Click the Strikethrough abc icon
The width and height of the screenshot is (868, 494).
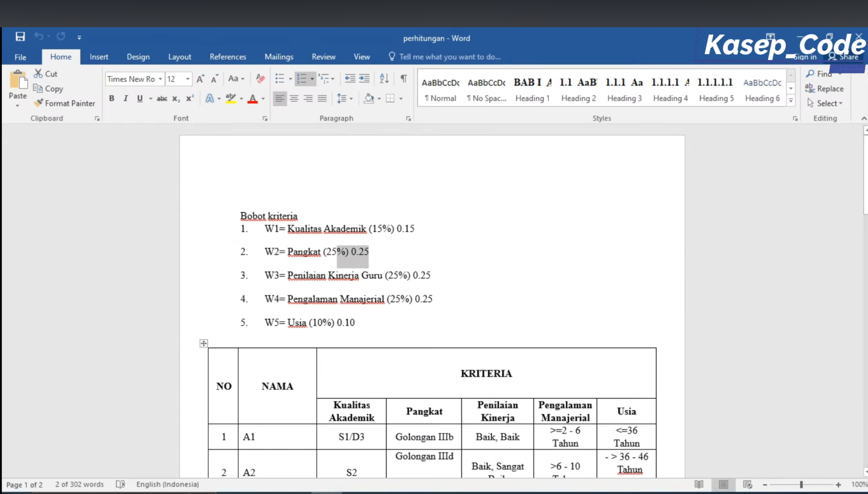[x=161, y=99]
